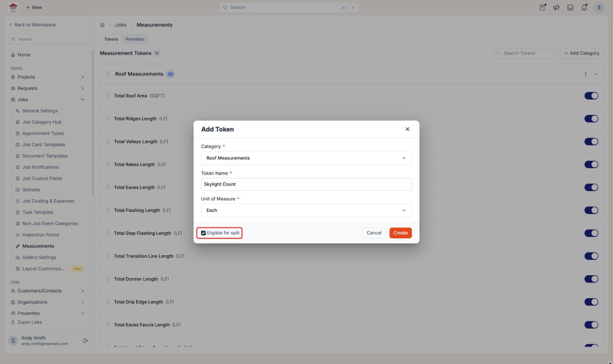Toggle Total Step Flashing Length switch
This screenshot has height=364, width=613.
(x=591, y=233)
